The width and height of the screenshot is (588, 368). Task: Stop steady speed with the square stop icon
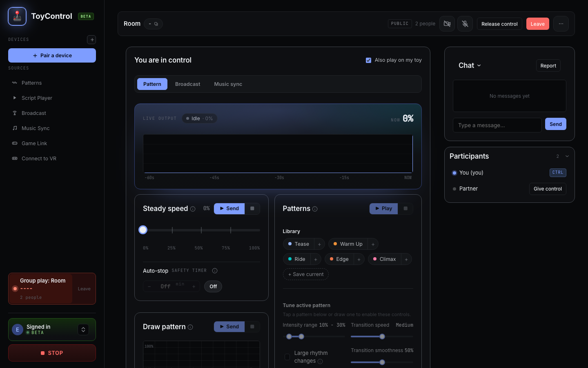[x=252, y=209]
